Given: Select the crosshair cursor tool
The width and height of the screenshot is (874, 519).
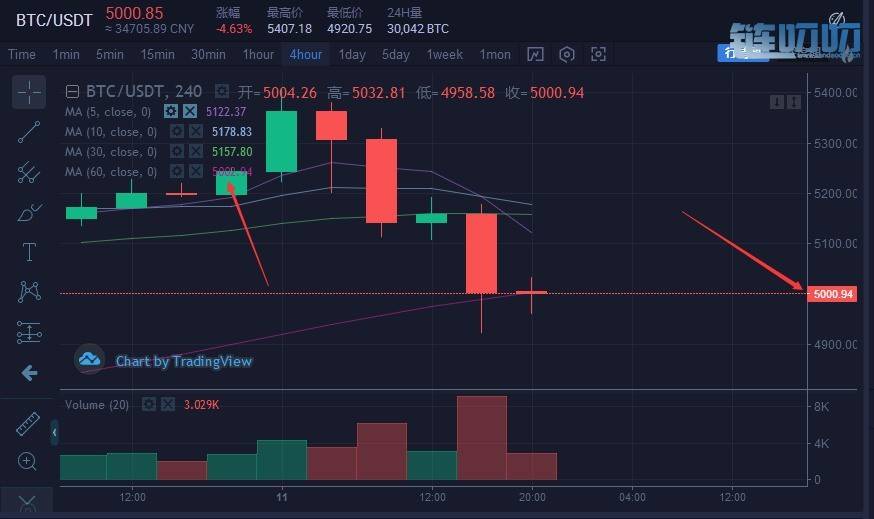Looking at the screenshot, I should pos(29,92).
